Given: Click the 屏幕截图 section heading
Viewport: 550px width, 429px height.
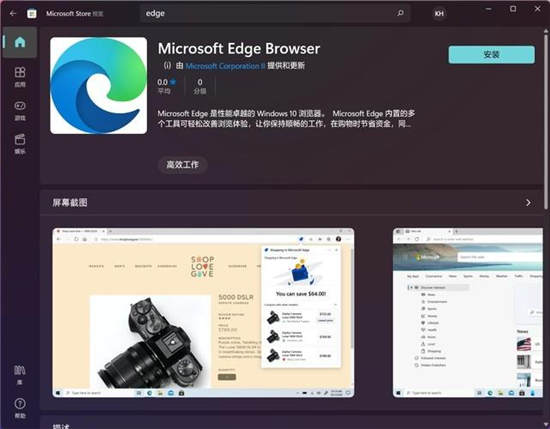Looking at the screenshot, I should [70, 202].
